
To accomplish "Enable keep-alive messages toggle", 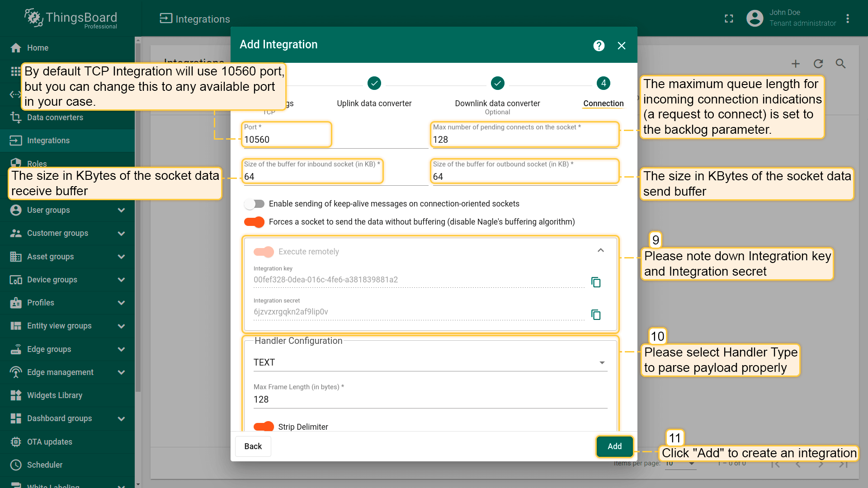I will [x=254, y=204].
